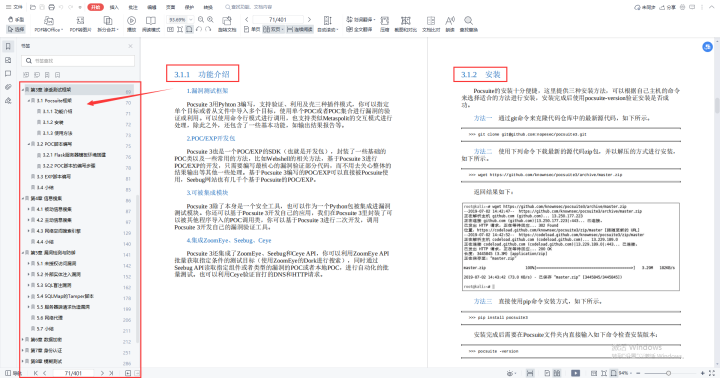Click the print icon in quick access bar

[51, 7]
